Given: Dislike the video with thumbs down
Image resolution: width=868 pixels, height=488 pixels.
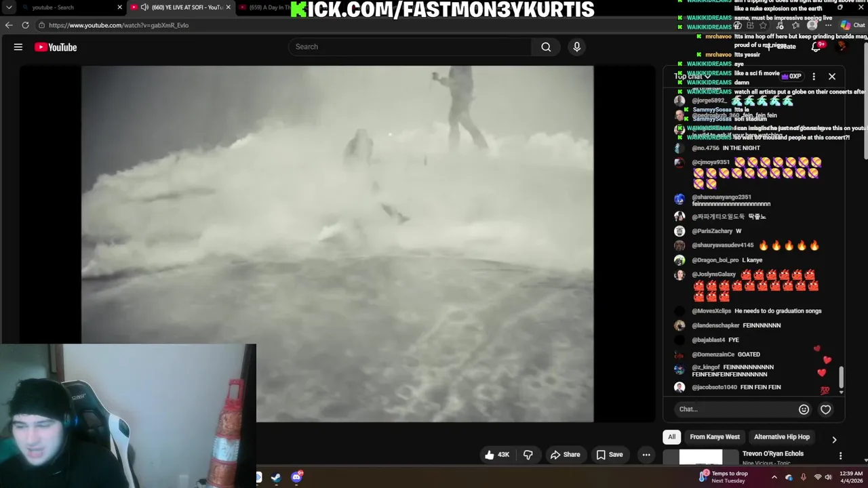Looking at the screenshot, I should (528, 455).
